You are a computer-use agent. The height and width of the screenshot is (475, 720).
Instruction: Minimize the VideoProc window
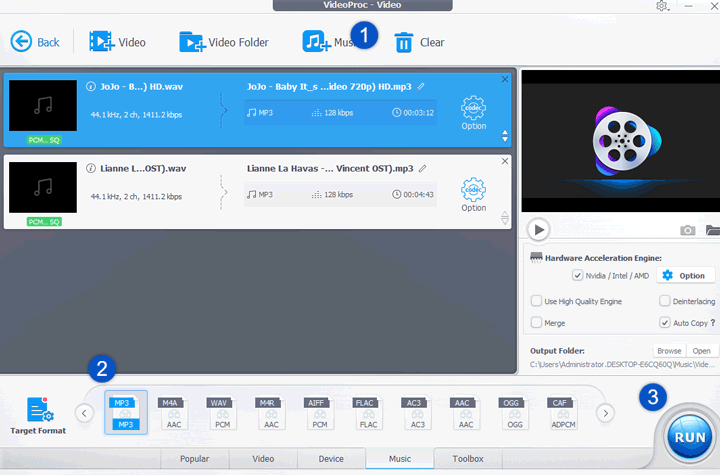click(688, 6)
